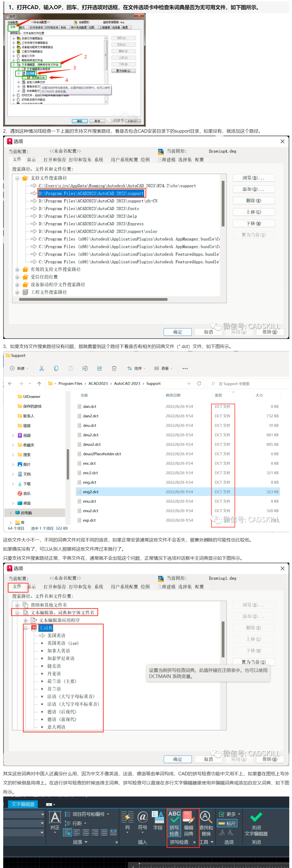Click the 拼写检查 ABC spell check icon
The width and height of the screenshot is (292, 868).
click(x=174, y=819)
